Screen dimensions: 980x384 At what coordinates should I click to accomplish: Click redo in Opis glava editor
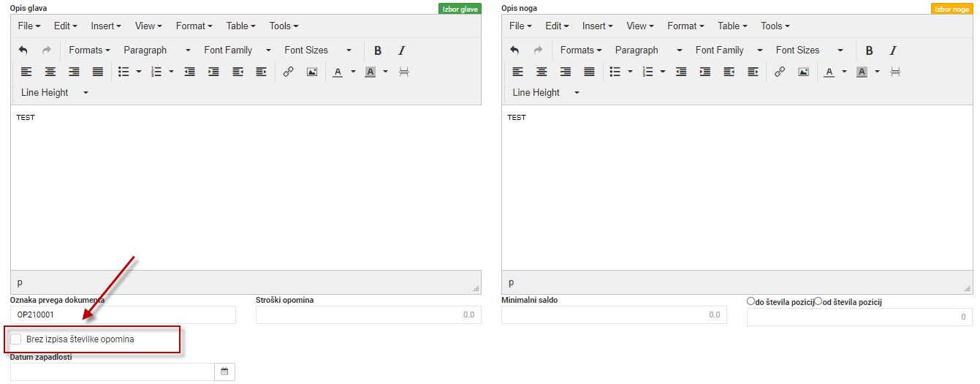(x=47, y=50)
